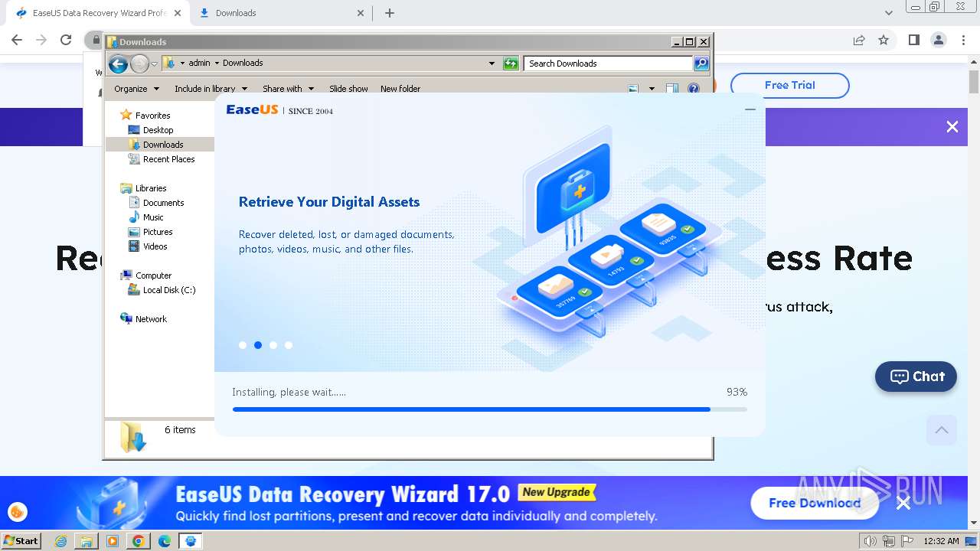The height and width of the screenshot is (551, 980).
Task: Click the clock showing 12:32 AM
Action: 941,541
